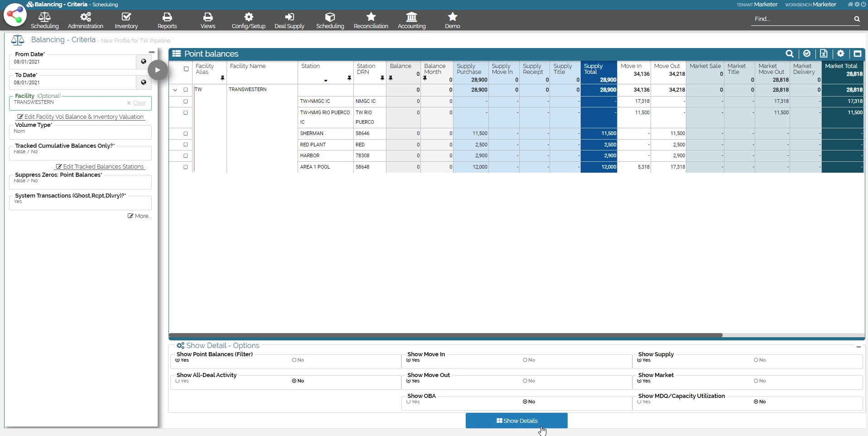This screenshot has width=868, height=436.
Task: Open the From Date calendar picker
Action: point(144,62)
